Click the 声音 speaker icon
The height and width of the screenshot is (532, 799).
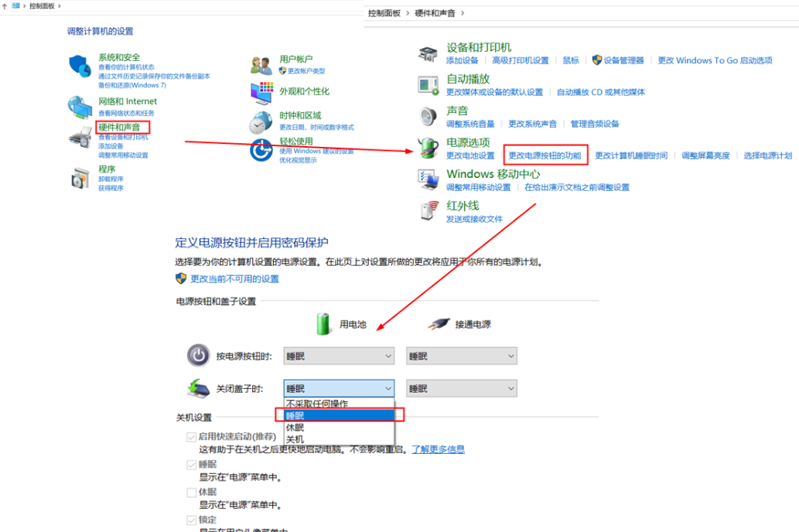429,117
